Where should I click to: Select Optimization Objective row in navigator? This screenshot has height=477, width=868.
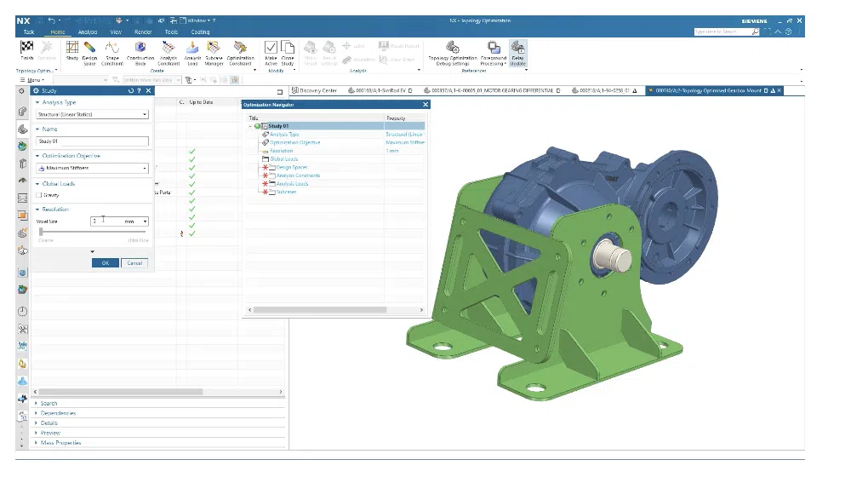pyautogui.click(x=294, y=142)
